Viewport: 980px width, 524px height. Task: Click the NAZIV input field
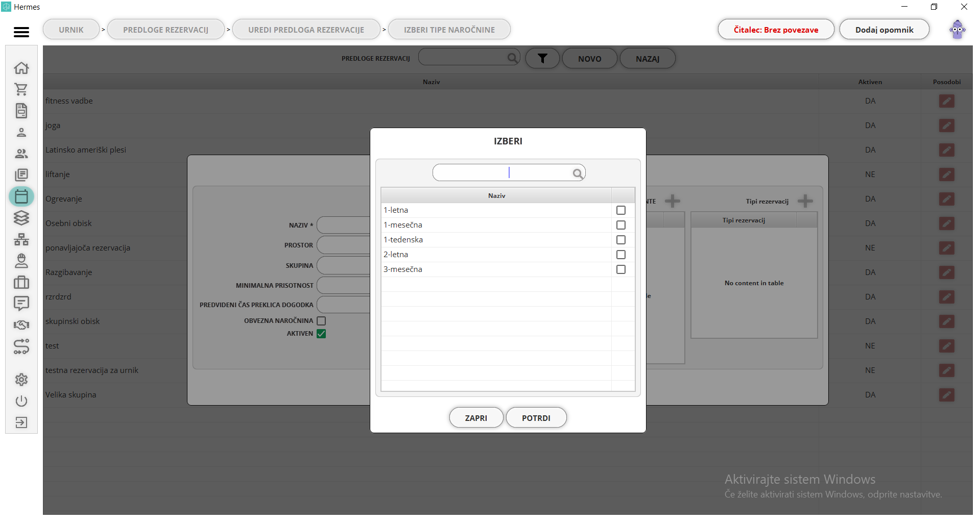coord(343,225)
